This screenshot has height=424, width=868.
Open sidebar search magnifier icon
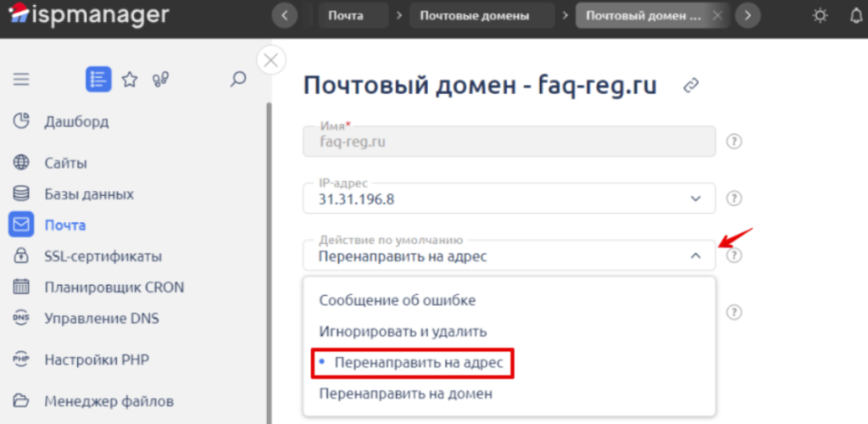pyautogui.click(x=238, y=80)
